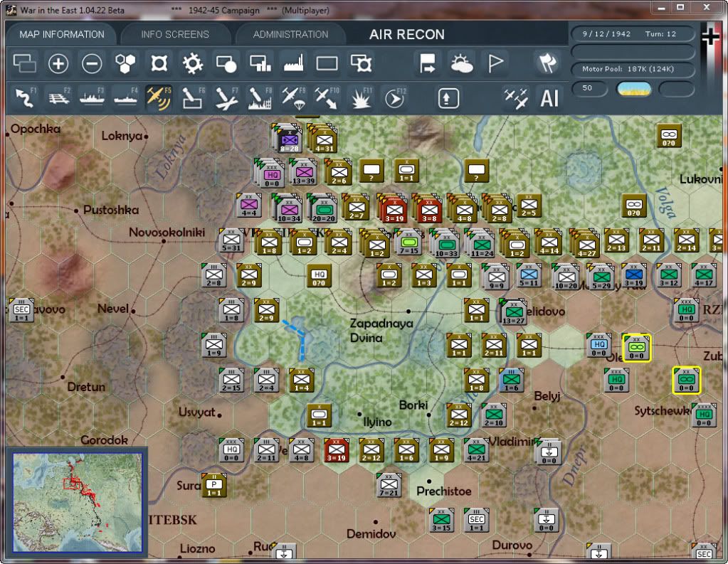
Task: Click the Prechistoe town label
Action: coord(444,491)
